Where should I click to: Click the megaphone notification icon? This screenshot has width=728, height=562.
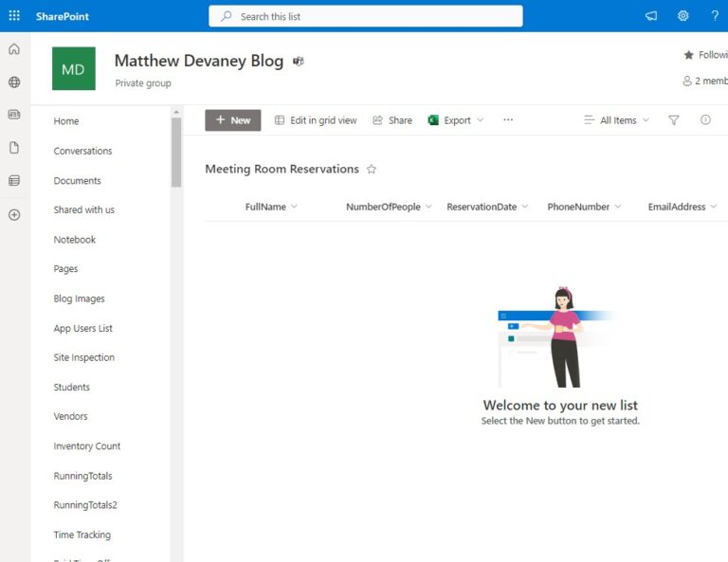(x=651, y=16)
